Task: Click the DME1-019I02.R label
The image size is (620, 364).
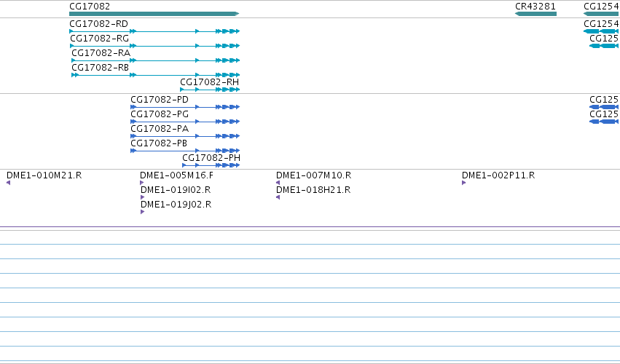Action: tap(176, 190)
